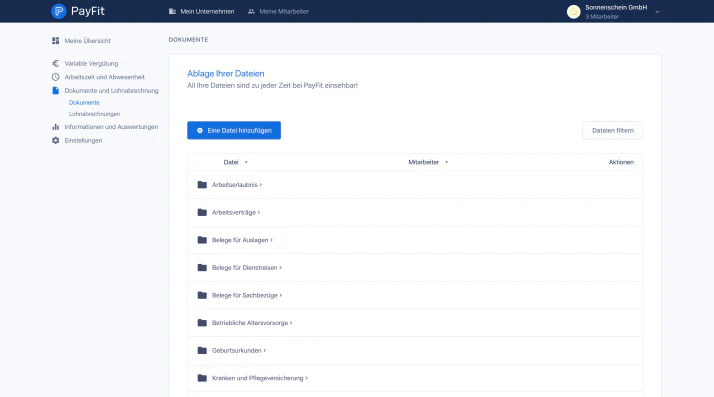Click the Dateien filtern button

(x=612, y=130)
